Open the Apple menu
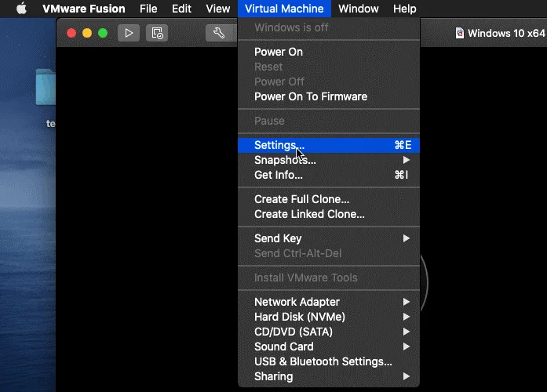Screen dimensions: 547x392 (21, 9)
